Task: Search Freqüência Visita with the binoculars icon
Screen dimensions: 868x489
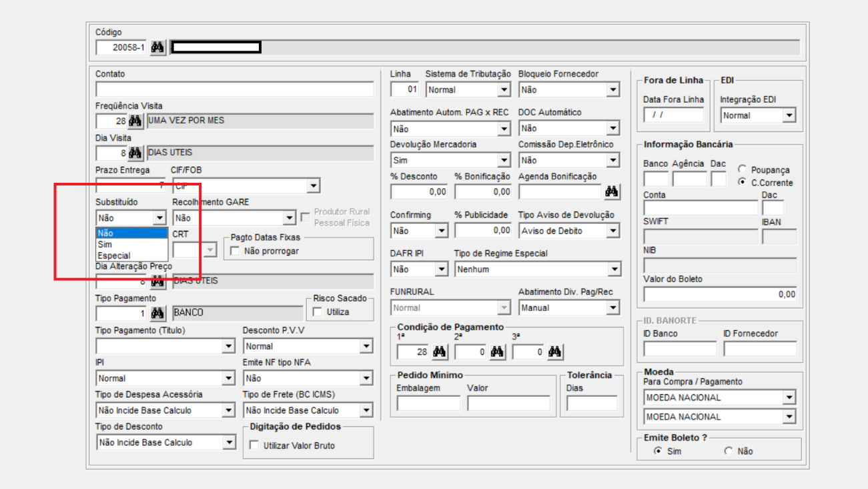Action: [135, 121]
